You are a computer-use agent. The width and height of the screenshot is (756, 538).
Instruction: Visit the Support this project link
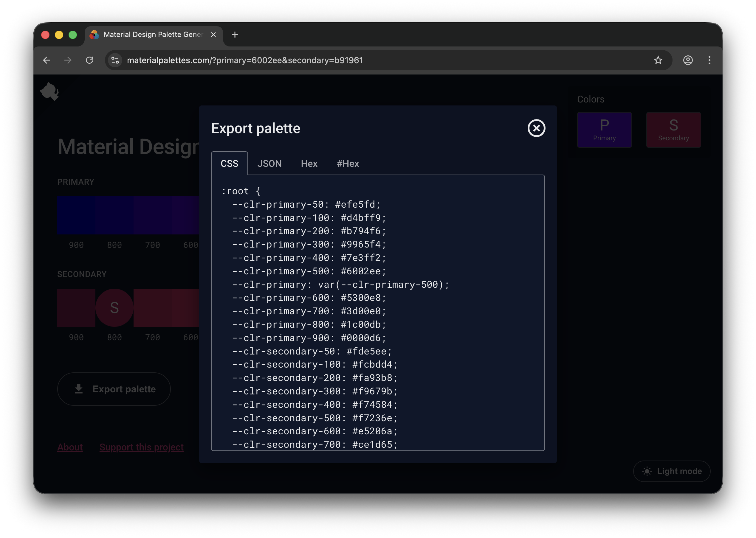142,447
